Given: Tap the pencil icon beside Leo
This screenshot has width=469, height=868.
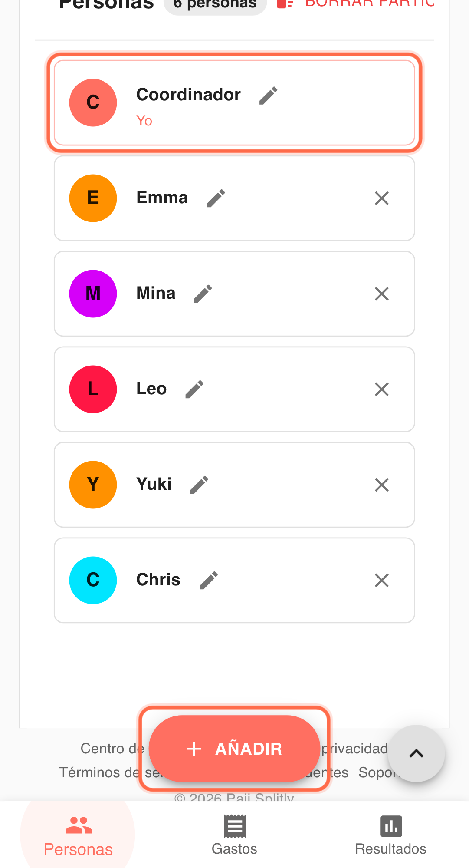Looking at the screenshot, I should coord(194,389).
